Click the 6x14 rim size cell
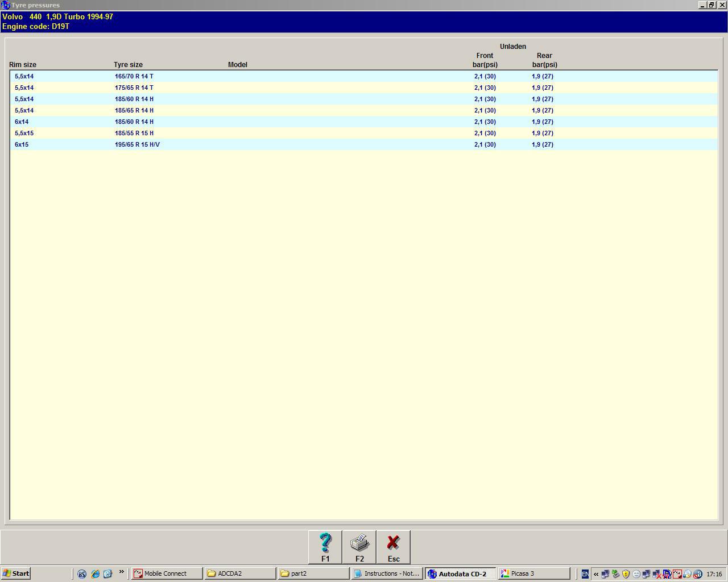 [22, 122]
